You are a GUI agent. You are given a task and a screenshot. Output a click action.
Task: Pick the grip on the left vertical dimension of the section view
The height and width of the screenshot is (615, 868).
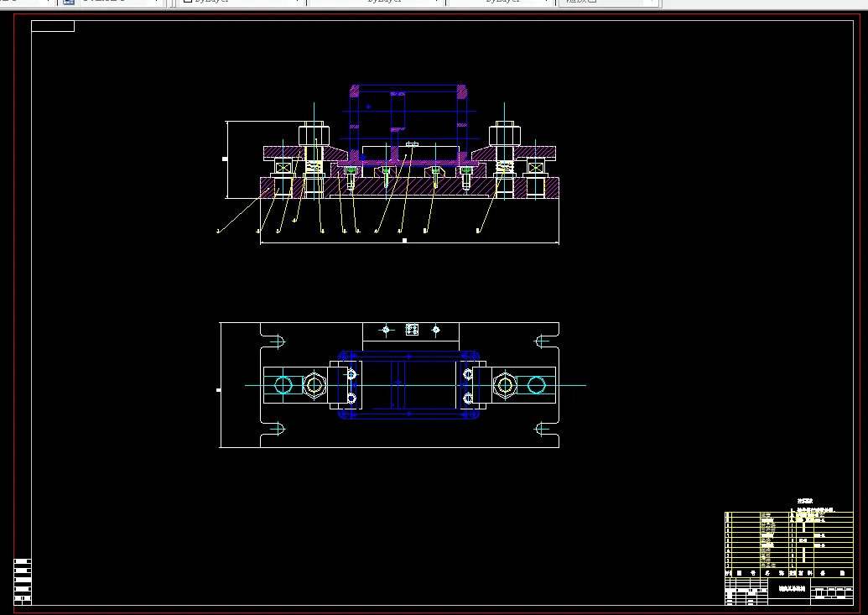(225, 159)
